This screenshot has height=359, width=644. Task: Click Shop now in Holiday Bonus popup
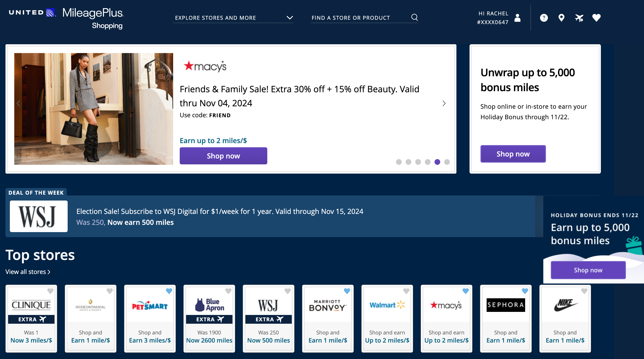click(588, 270)
